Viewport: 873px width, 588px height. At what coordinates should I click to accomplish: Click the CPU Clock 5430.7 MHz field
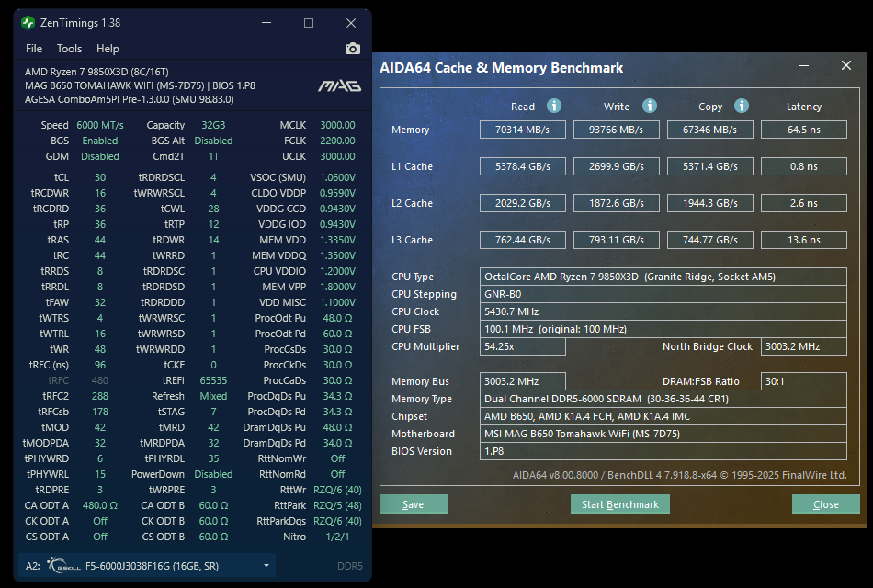click(663, 311)
